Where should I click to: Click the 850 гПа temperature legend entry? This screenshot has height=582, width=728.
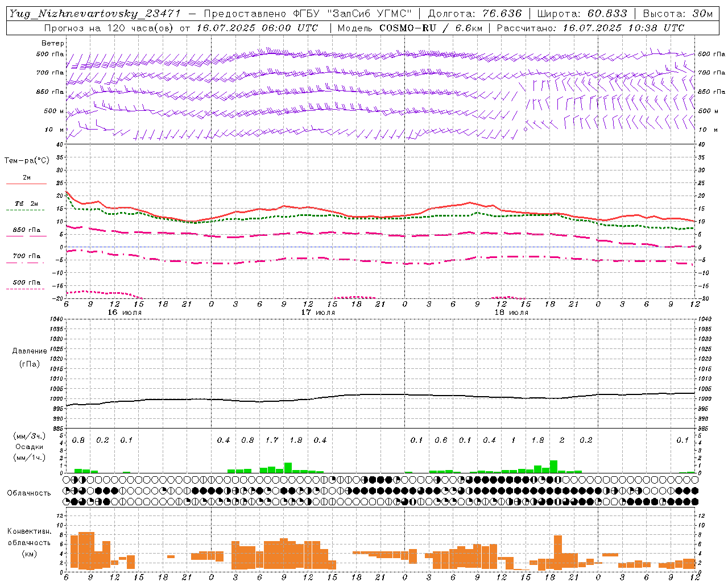click(27, 230)
